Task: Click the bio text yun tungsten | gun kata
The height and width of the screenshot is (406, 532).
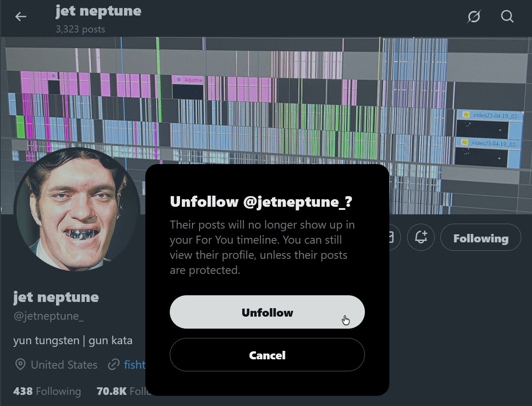Action: [x=72, y=341]
